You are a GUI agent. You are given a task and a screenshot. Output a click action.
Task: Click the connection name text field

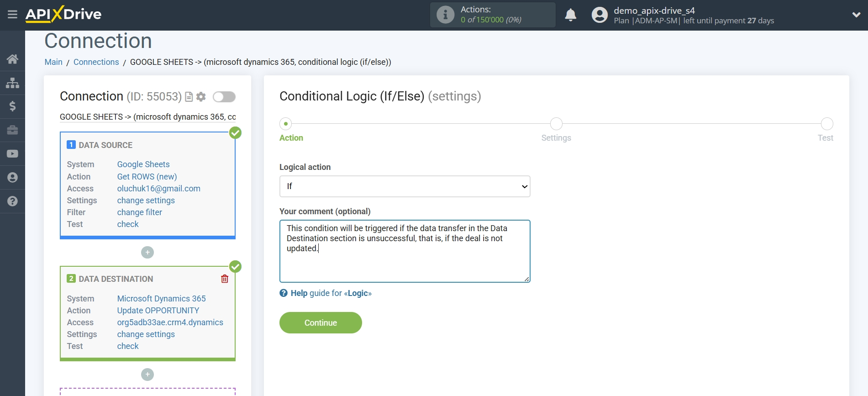147,117
